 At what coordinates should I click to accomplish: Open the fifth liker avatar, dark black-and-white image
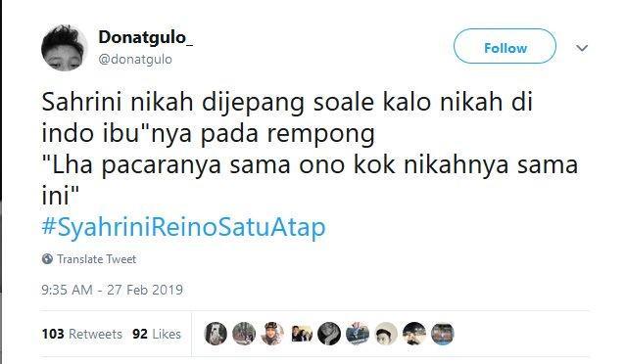329,334
